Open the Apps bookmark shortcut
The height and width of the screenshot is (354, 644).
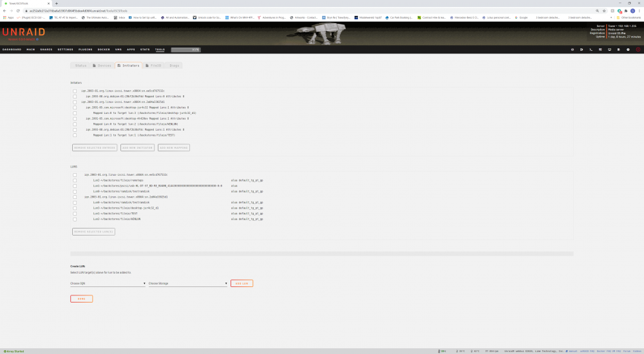8,17
